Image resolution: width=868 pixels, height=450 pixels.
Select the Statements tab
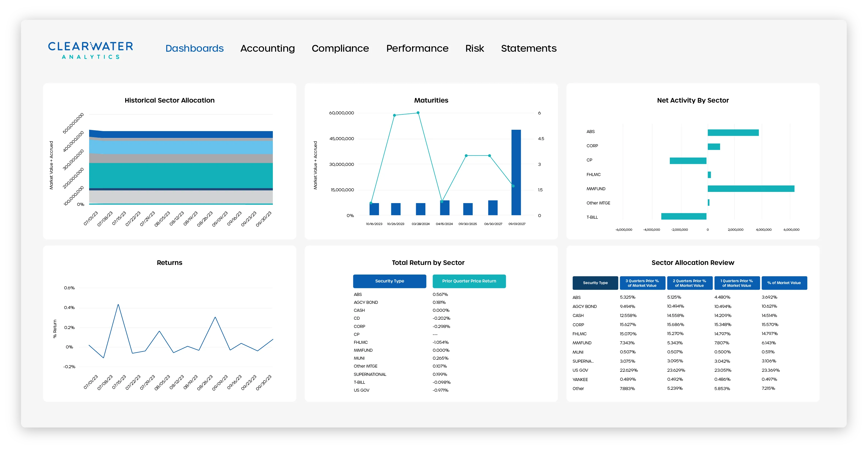[528, 48]
